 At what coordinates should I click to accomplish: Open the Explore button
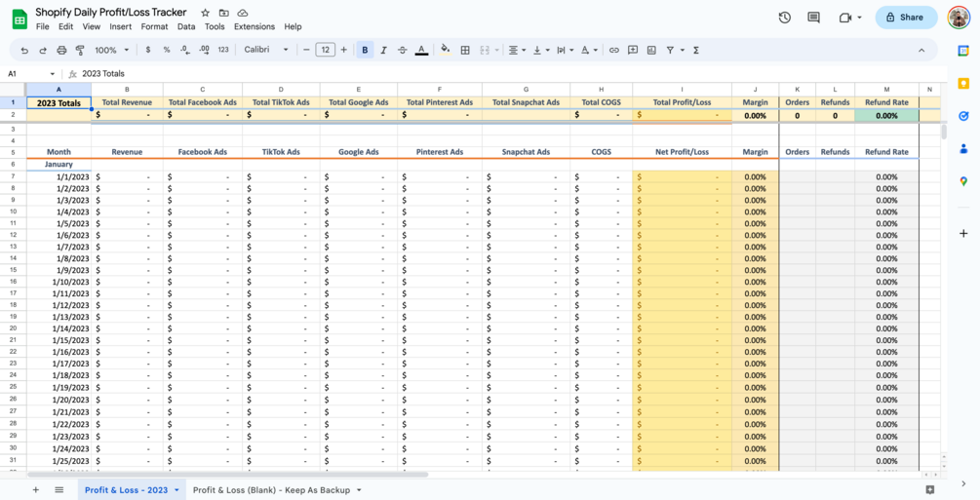coord(930,489)
